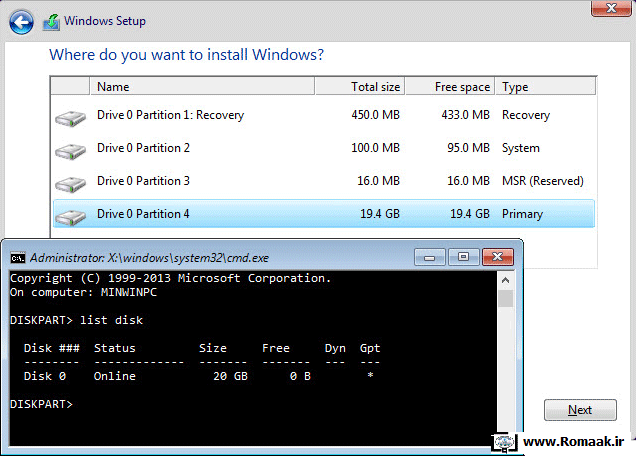The width and height of the screenshot is (636, 459).
Task: Click the Gpt asterisk in diskpart output
Action: pyautogui.click(x=370, y=375)
